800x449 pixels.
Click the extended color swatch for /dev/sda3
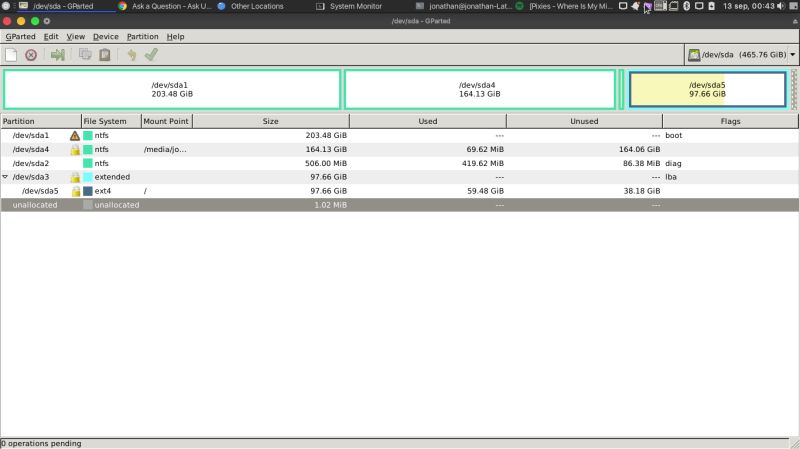click(88, 177)
